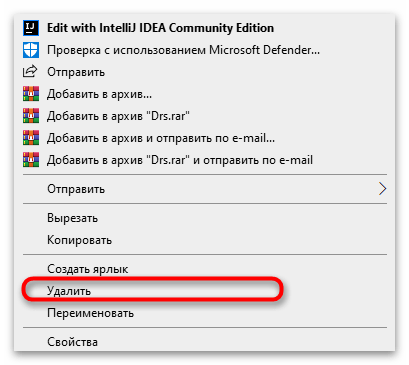409x365 pixels.
Task: Click the IntelliJ IDEA icon
Action: pos(31,28)
